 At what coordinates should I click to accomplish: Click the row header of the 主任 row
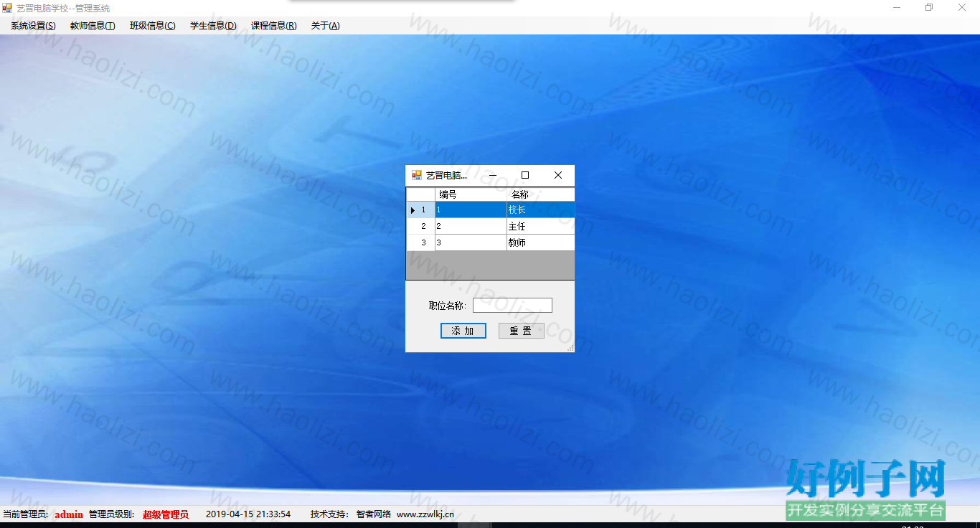point(420,226)
